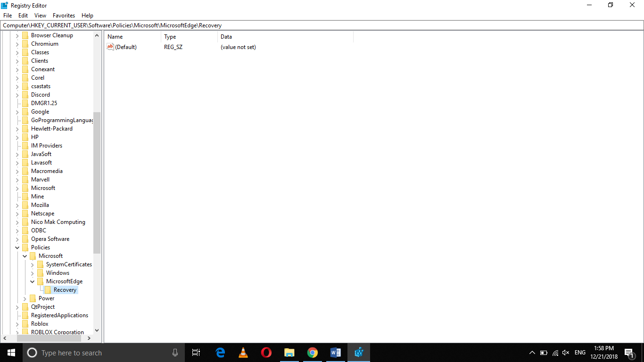Viewport: 644px width, 362px height.
Task: Click the Windows Start button
Action: (x=10, y=352)
